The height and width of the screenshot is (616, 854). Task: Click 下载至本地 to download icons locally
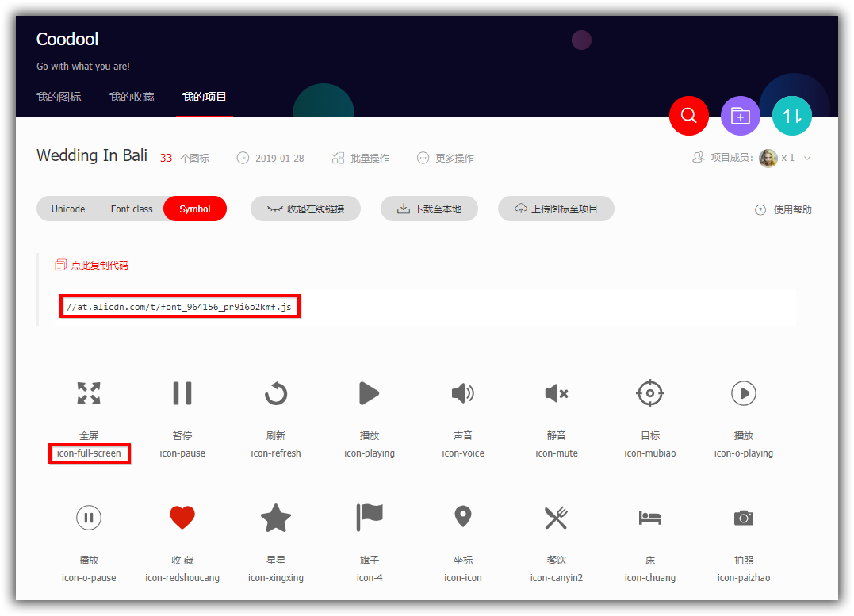[429, 209]
